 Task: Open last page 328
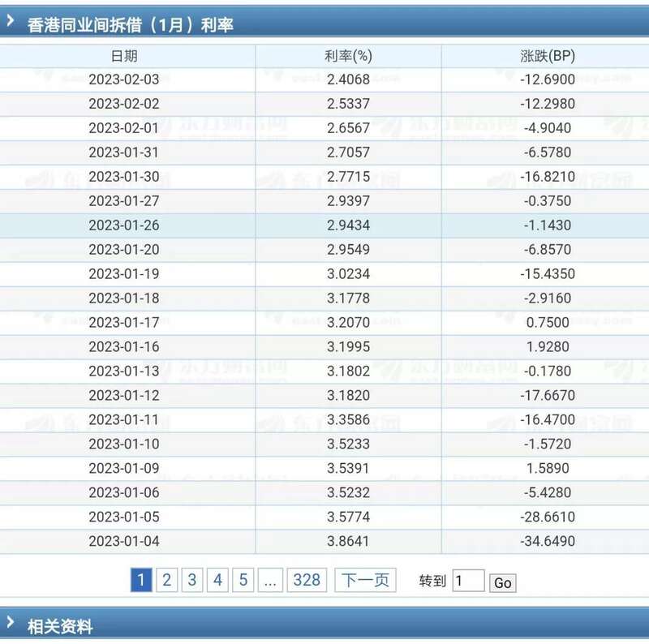pos(307,579)
